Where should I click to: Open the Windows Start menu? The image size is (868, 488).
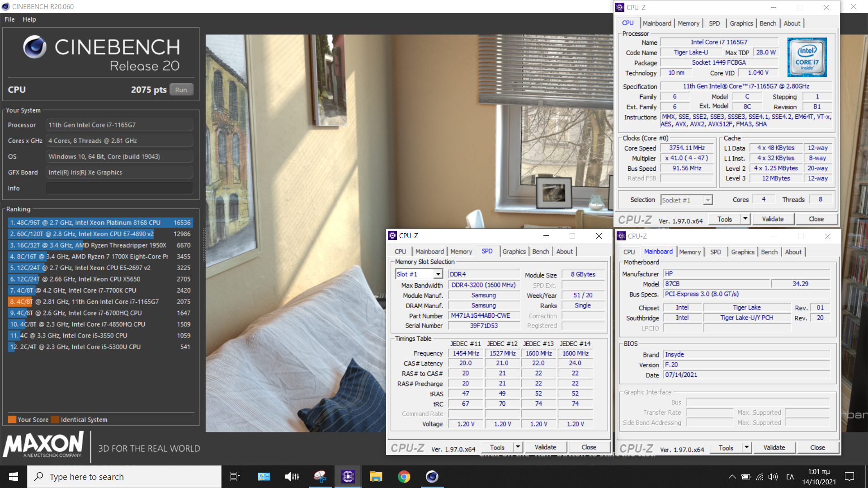coord(13,477)
